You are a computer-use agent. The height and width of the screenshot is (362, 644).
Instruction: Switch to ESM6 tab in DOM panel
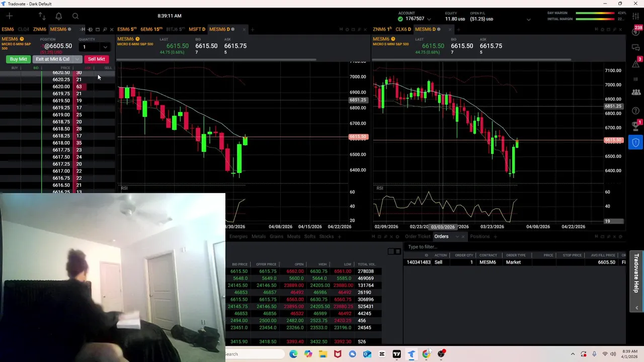tap(8, 29)
